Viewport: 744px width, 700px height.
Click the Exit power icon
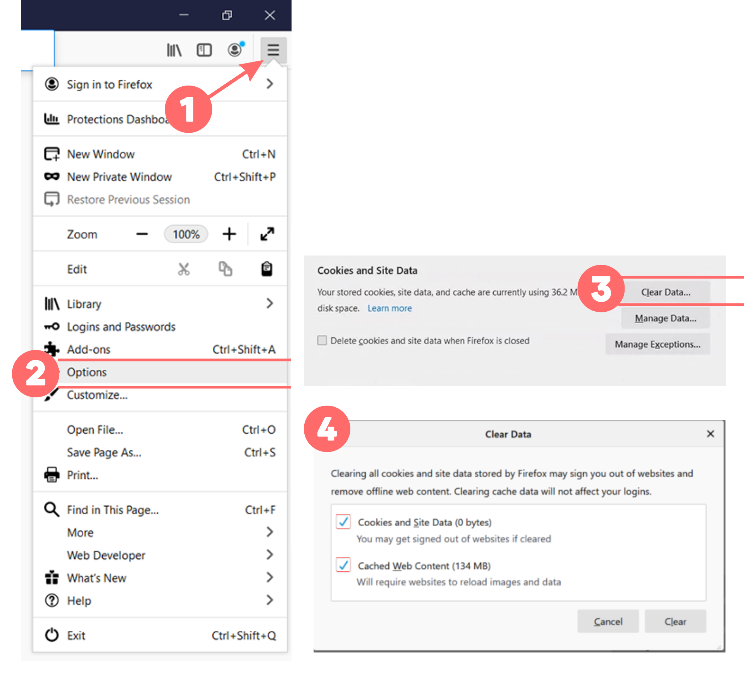tap(52, 635)
